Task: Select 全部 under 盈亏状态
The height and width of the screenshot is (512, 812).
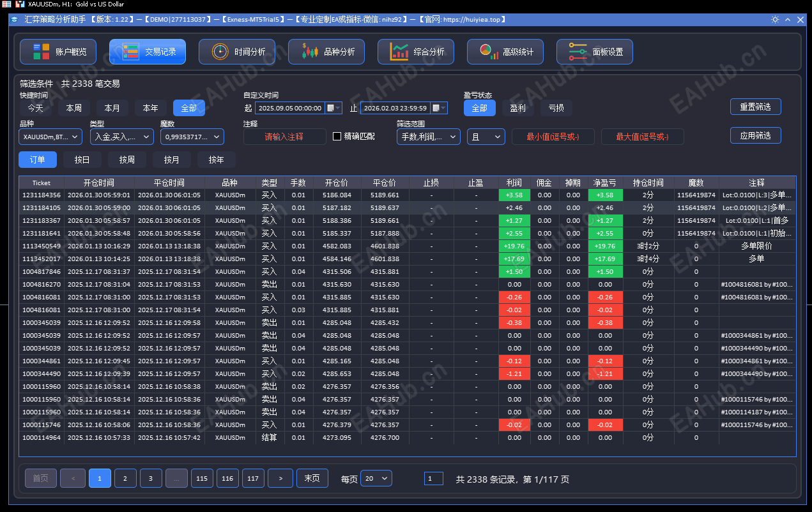Action: pyautogui.click(x=480, y=108)
